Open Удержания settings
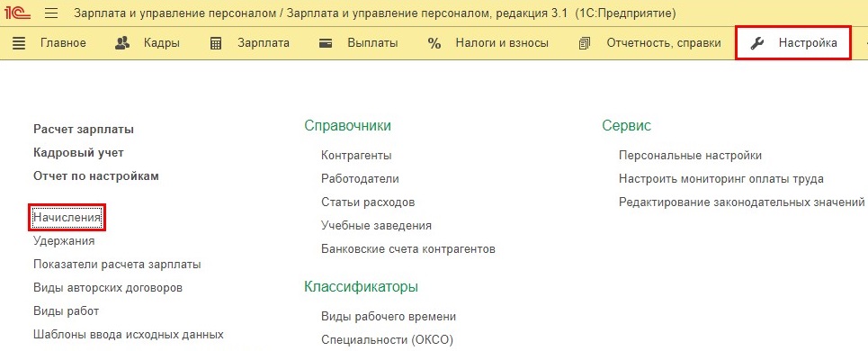The image size is (868, 351). tap(64, 241)
